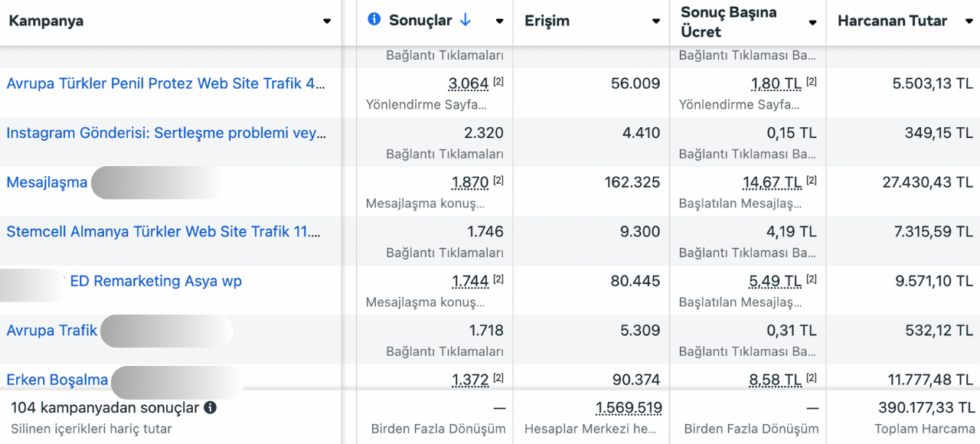Open ED Remarketing Asya wp campaign
Screen dimensions: 980x444
tap(155, 281)
